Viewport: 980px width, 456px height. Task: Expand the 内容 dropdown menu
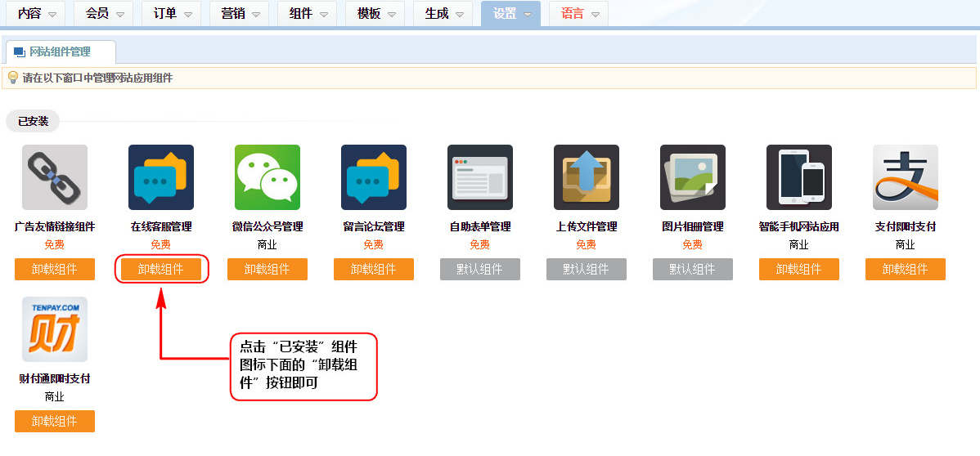click(37, 14)
